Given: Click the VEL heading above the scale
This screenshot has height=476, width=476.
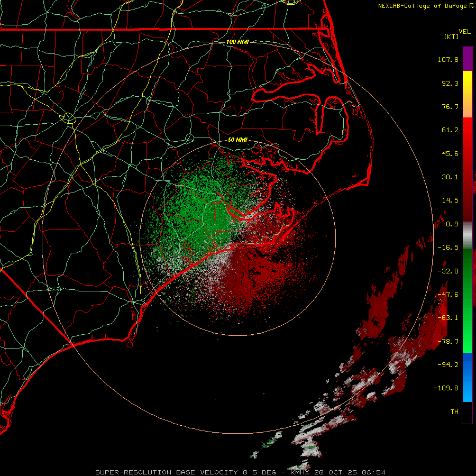Looking at the screenshot, I should click(x=465, y=32).
